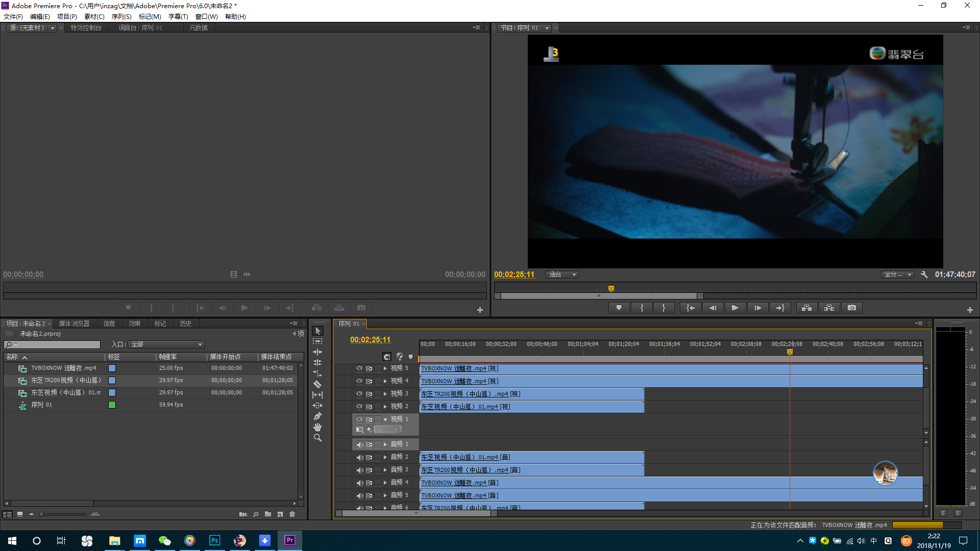Hide video track 视频 1 with eye toggle
Image resolution: width=980 pixels, height=551 pixels.
click(359, 419)
